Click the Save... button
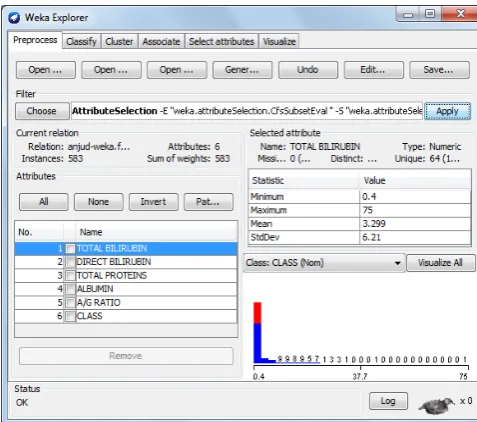 pyautogui.click(x=439, y=70)
